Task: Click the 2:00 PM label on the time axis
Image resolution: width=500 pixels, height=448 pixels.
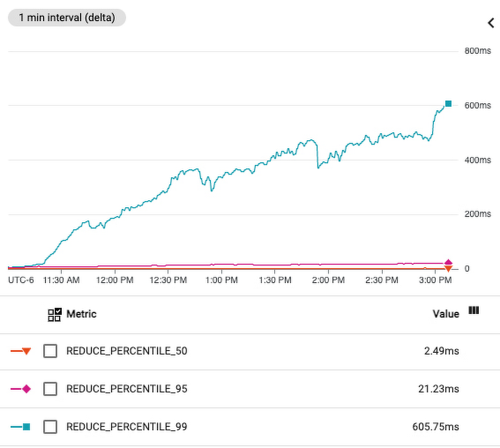Action: [327, 280]
